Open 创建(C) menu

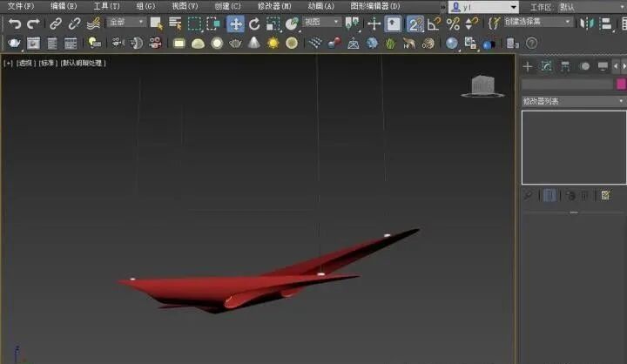click(x=227, y=6)
